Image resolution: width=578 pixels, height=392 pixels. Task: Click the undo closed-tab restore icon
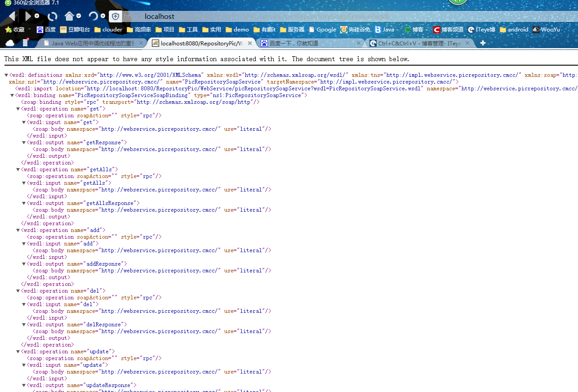93,16
